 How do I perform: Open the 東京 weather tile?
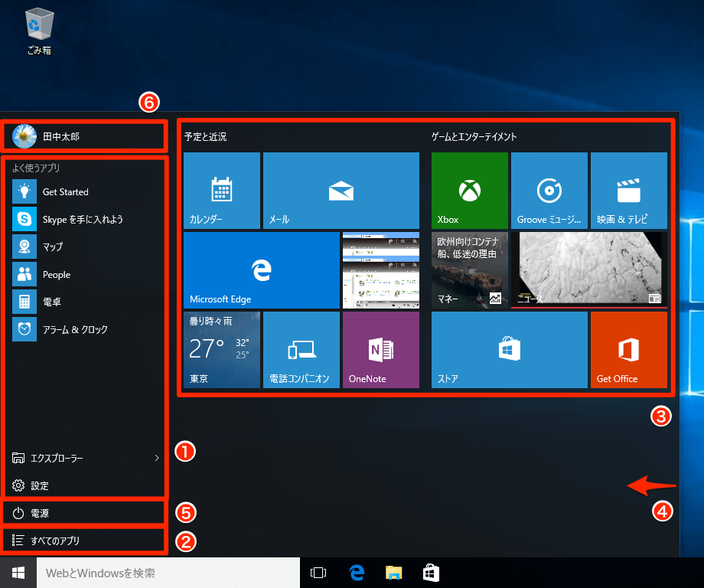click(222, 349)
